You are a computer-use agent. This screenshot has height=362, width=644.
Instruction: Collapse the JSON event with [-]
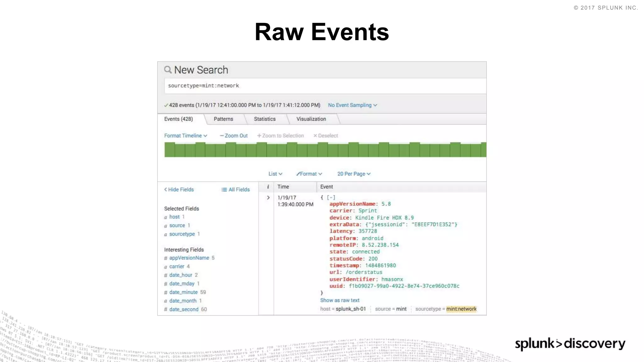[x=331, y=197]
